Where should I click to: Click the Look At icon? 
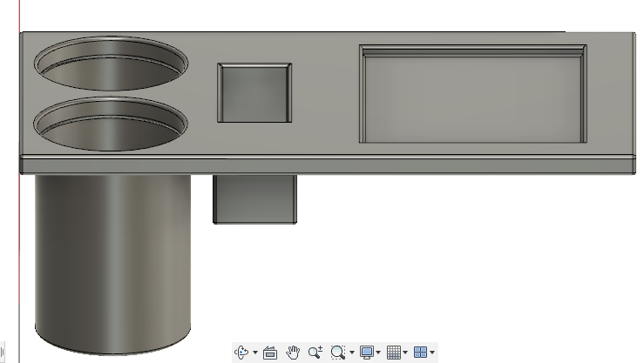tap(270, 353)
